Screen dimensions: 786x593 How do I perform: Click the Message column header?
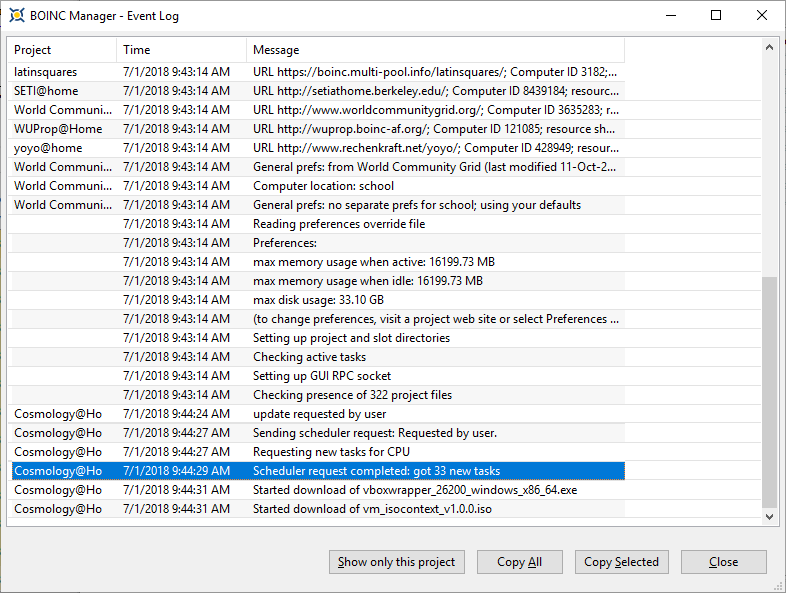coord(435,50)
